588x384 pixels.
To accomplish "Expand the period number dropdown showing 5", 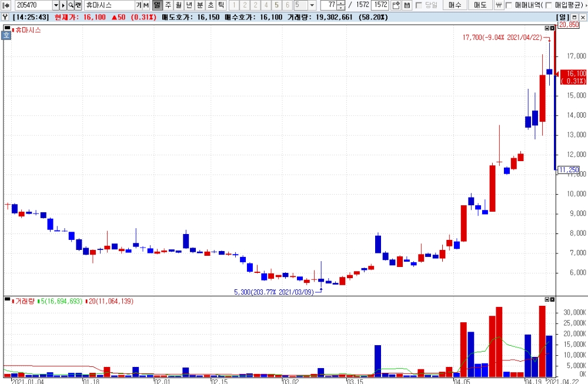I will (312, 5).
